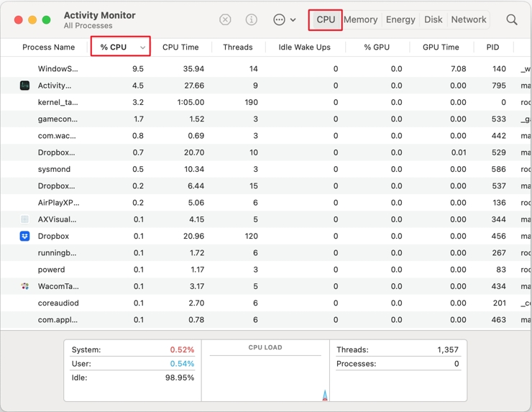Click the 1:05.00 CPU Time value
The width and height of the screenshot is (532, 412).
(191, 102)
